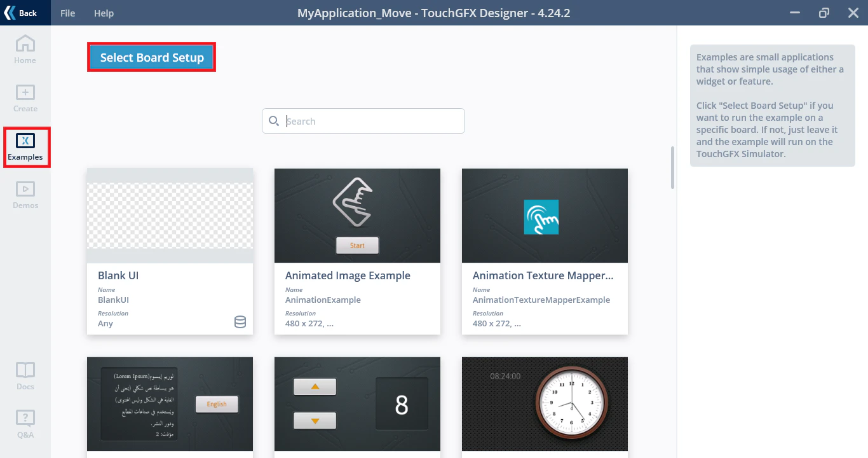This screenshot has width=868, height=458.
Task: Select the Blank UI example thumbnail
Action: pyautogui.click(x=170, y=216)
